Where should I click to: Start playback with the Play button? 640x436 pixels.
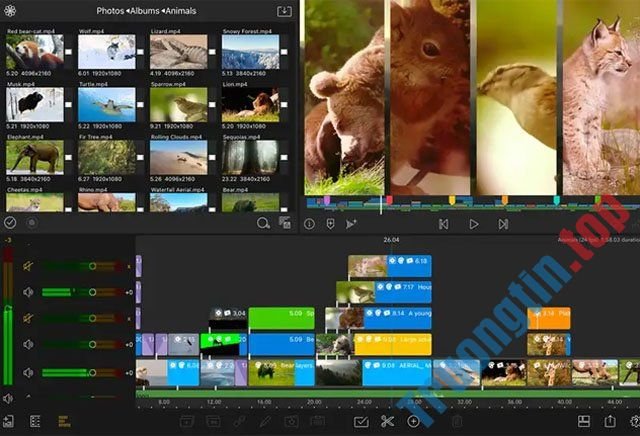point(473,224)
